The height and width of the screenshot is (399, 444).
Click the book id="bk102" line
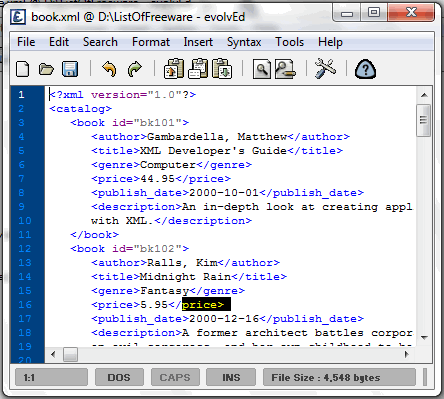point(130,249)
